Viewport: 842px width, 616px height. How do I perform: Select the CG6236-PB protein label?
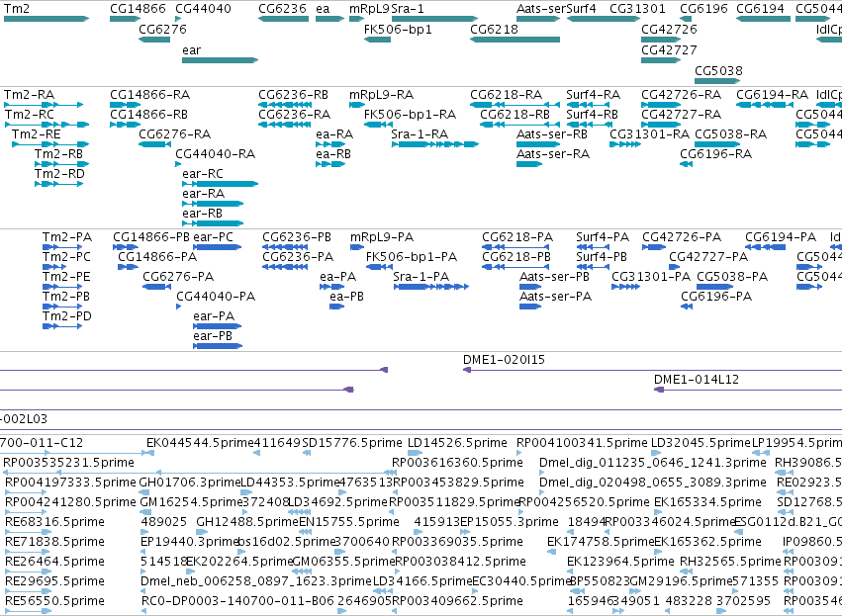[x=297, y=237]
